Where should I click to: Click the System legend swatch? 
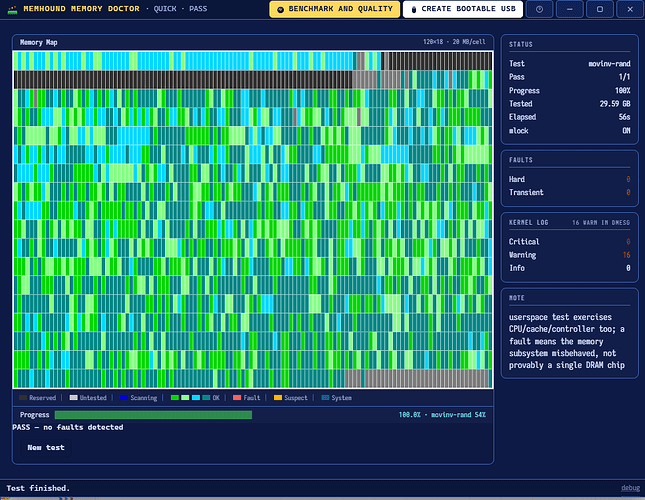coord(325,398)
